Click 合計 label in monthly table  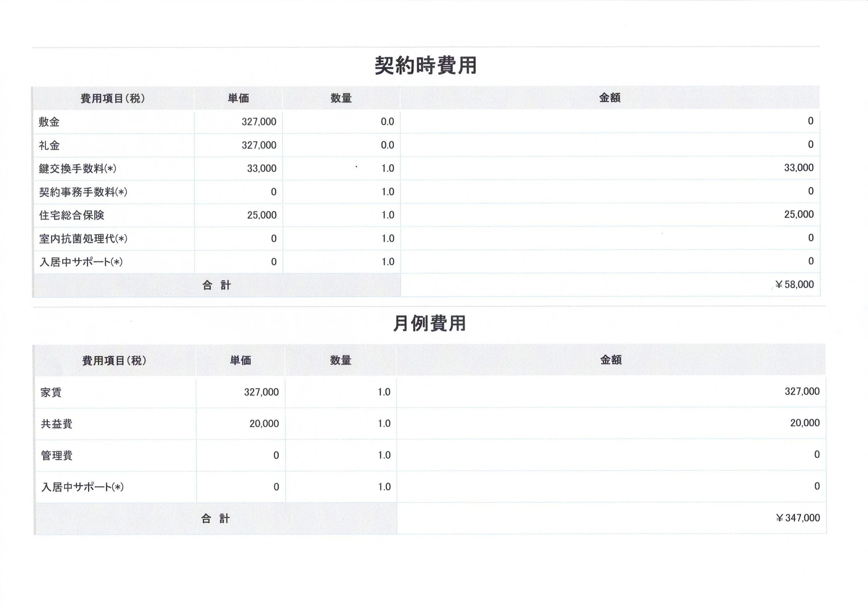215,518
